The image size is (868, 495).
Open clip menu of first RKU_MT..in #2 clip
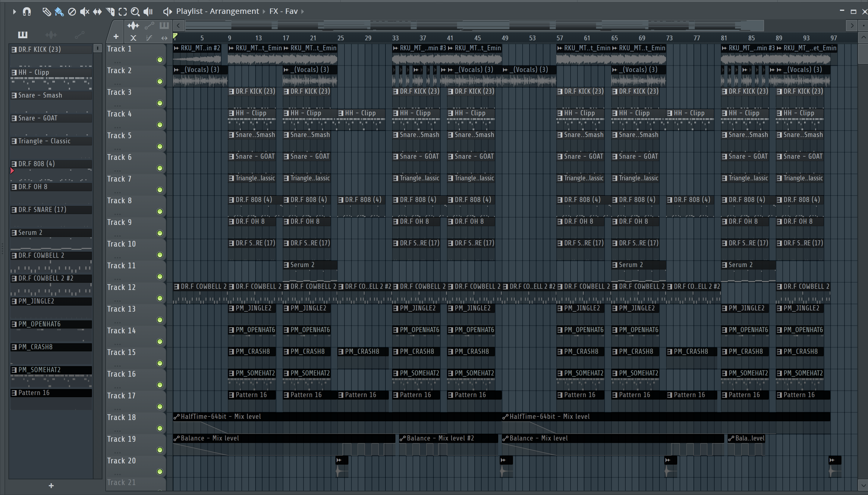(x=176, y=48)
